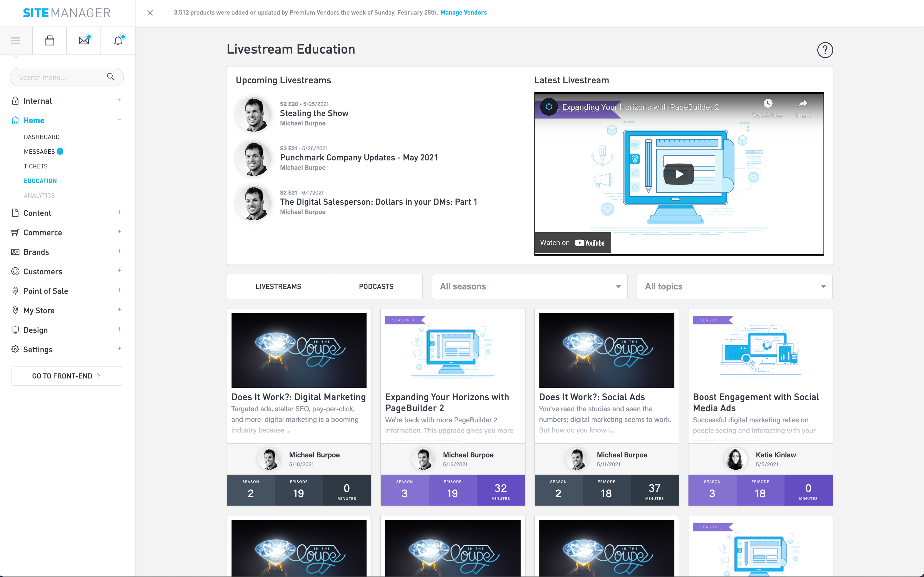Image resolution: width=924 pixels, height=577 pixels.
Task: Click the help question mark icon
Action: coord(825,50)
